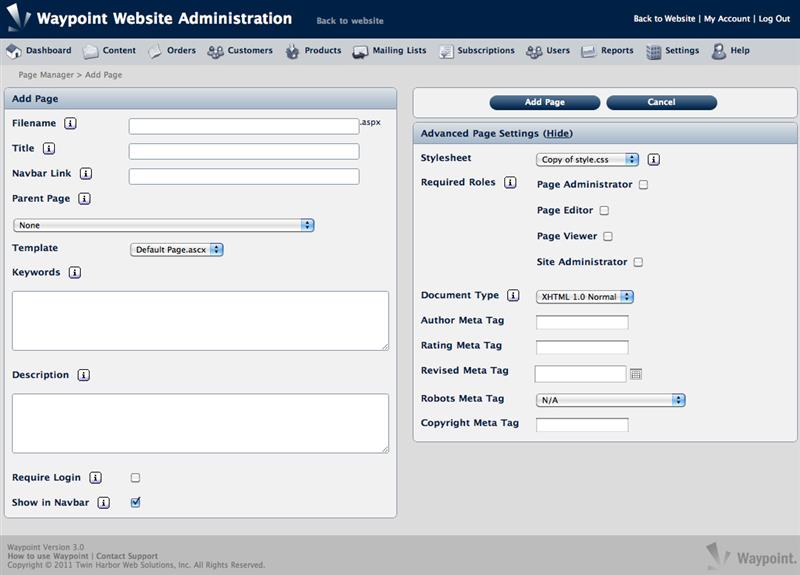
Task: Click the Contact Support footer link
Action: 127,556
